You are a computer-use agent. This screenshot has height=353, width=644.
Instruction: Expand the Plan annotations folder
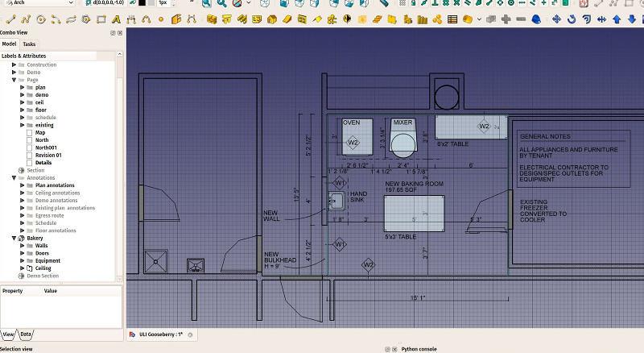point(23,185)
